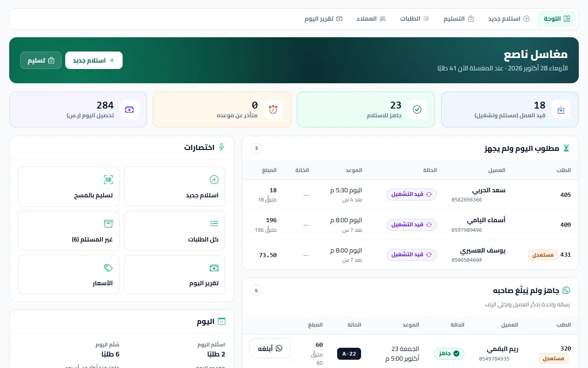Open the الطلبات tab
The width and height of the screenshot is (588, 368).
(x=414, y=19)
